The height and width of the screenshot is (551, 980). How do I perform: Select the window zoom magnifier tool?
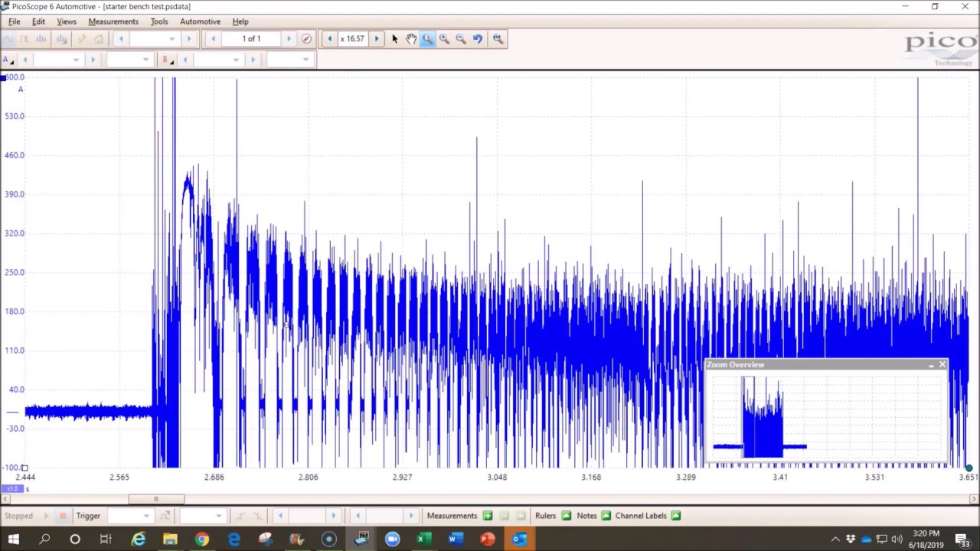tap(427, 38)
